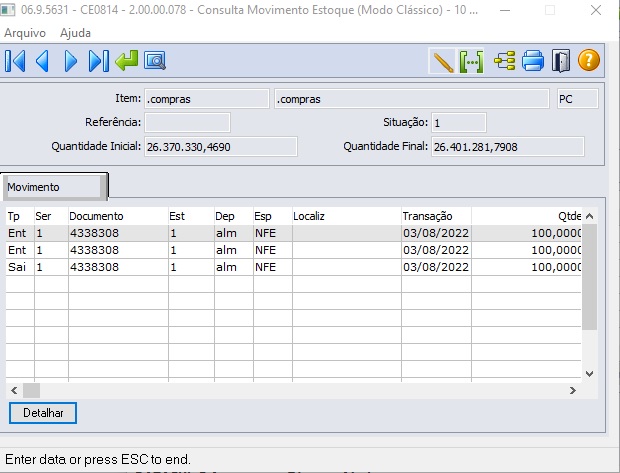Image resolution: width=620 pixels, height=473 pixels.
Task: Open the search magnifier icon
Action: pos(155,61)
